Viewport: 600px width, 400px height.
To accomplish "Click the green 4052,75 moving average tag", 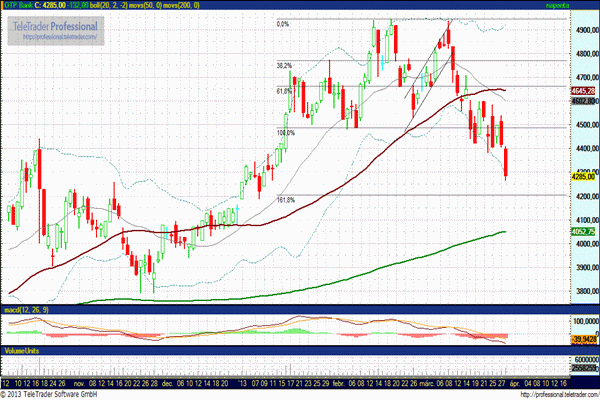I will pyautogui.click(x=583, y=232).
